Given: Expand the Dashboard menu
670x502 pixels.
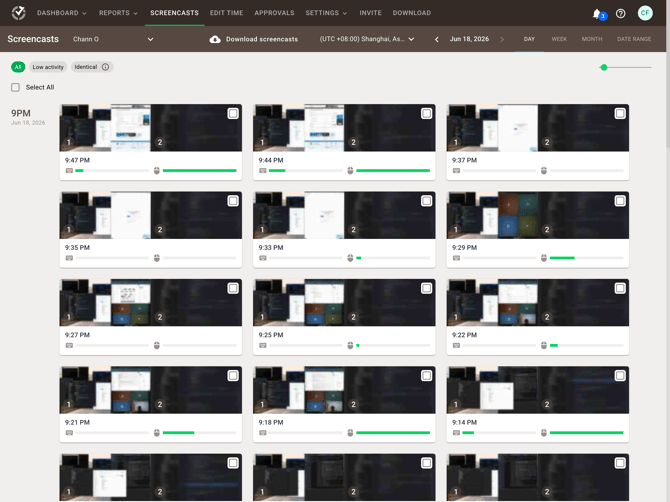Looking at the screenshot, I should tap(62, 13).
